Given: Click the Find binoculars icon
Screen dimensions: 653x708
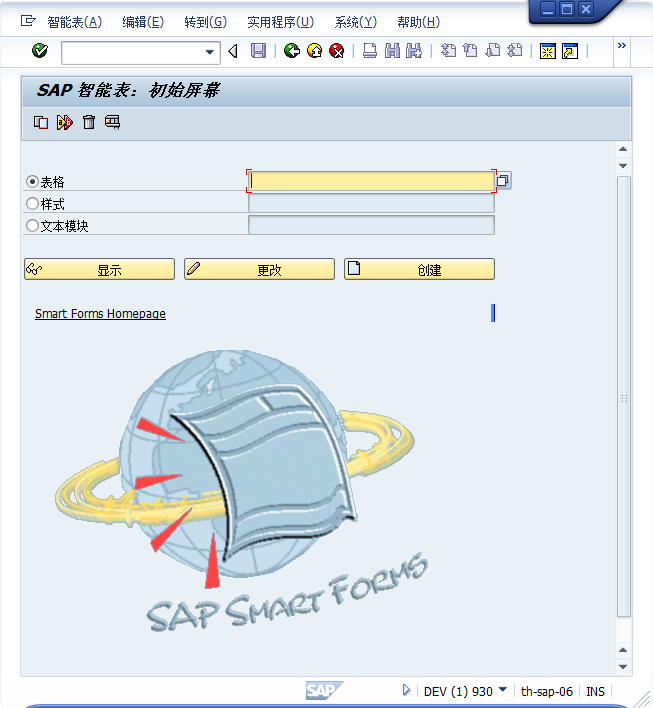Looking at the screenshot, I should pos(392,51).
